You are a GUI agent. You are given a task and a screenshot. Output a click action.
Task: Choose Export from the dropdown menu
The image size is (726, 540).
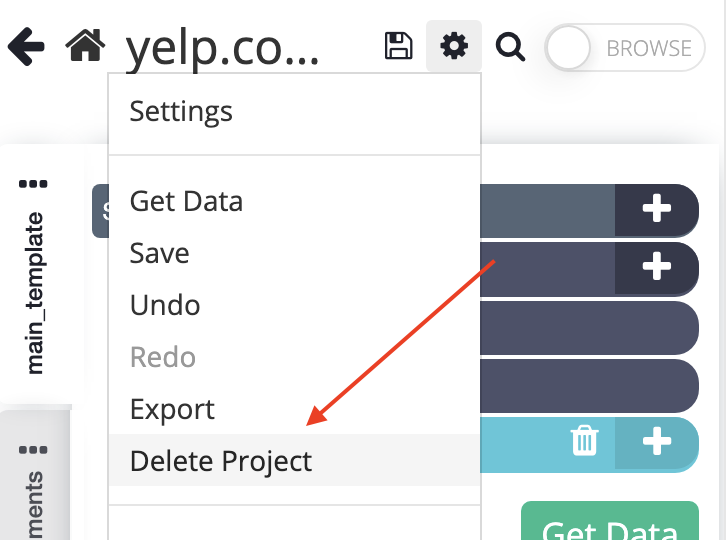(172, 410)
